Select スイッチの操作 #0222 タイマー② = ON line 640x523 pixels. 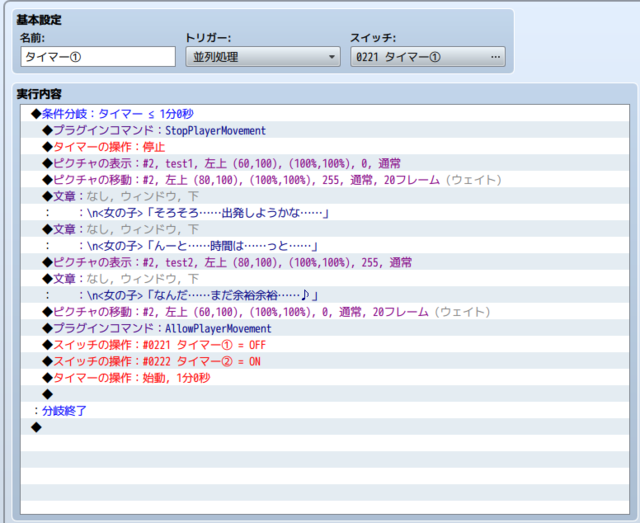click(x=325, y=361)
